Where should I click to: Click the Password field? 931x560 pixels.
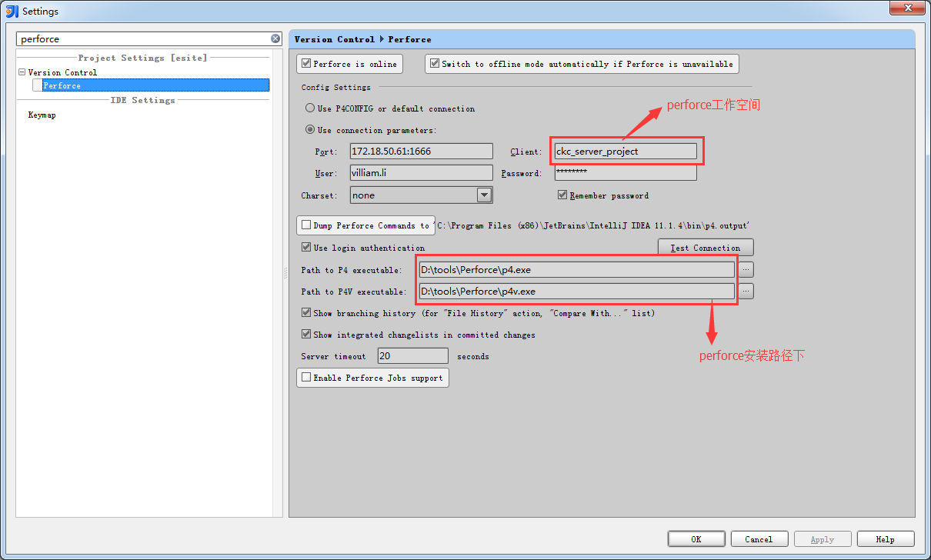pyautogui.click(x=626, y=173)
